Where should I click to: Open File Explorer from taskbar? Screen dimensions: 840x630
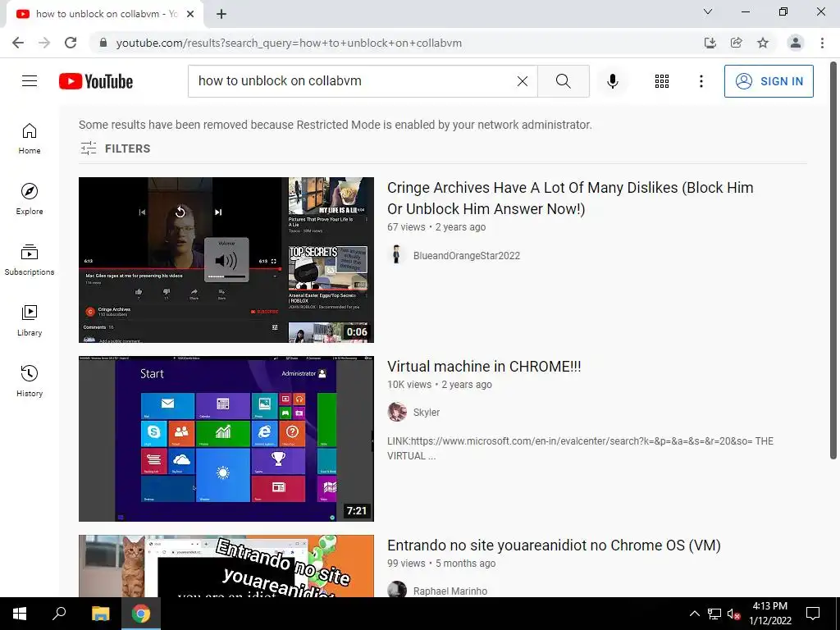pyautogui.click(x=100, y=614)
